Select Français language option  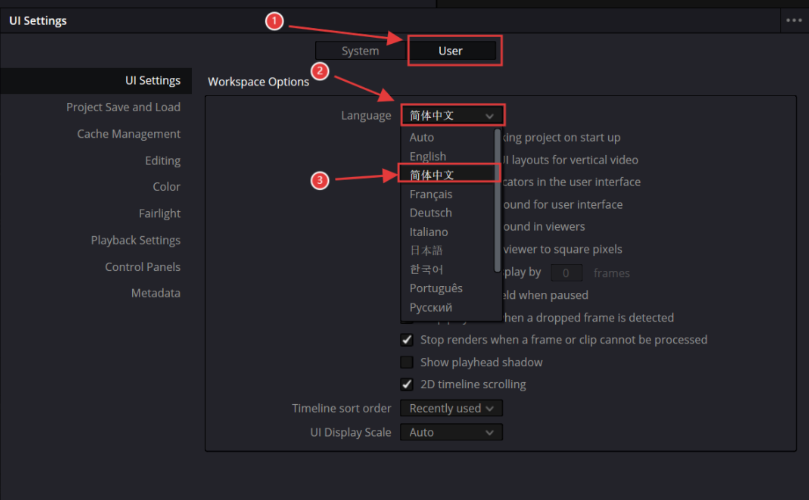tap(431, 194)
